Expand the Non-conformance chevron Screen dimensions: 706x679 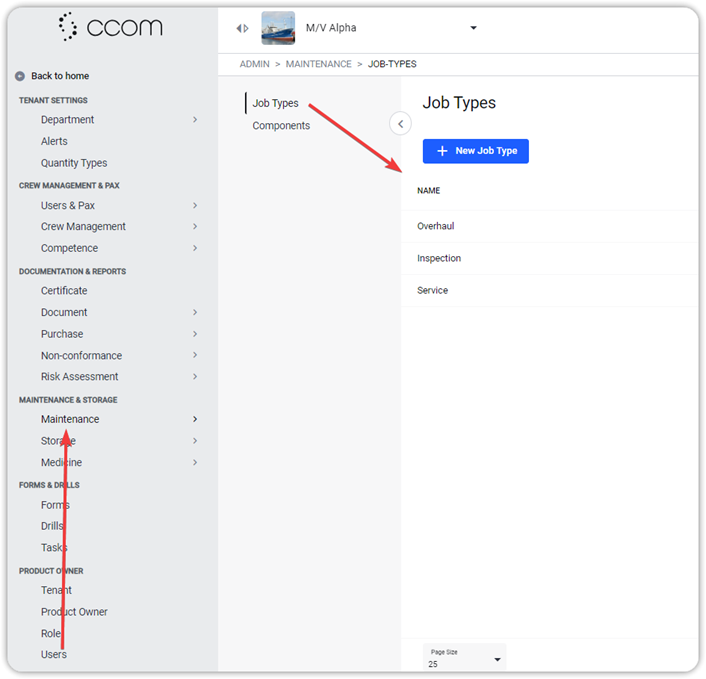(x=195, y=355)
